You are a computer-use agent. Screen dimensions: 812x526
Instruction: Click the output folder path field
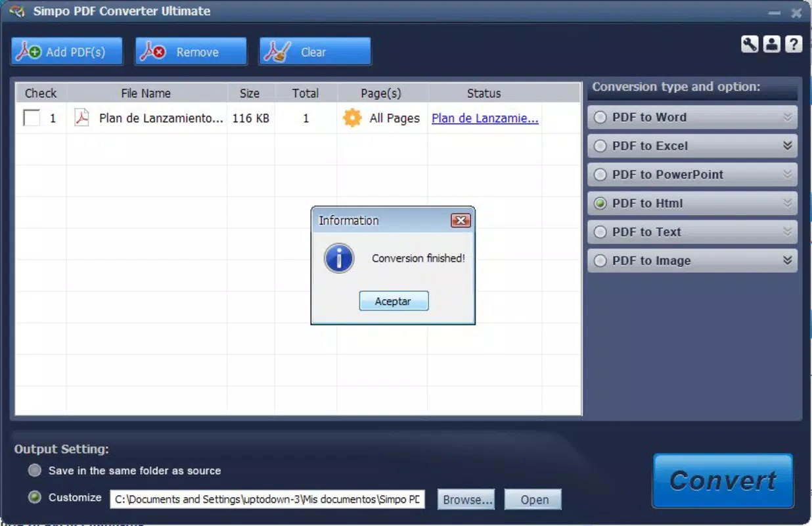(x=267, y=499)
